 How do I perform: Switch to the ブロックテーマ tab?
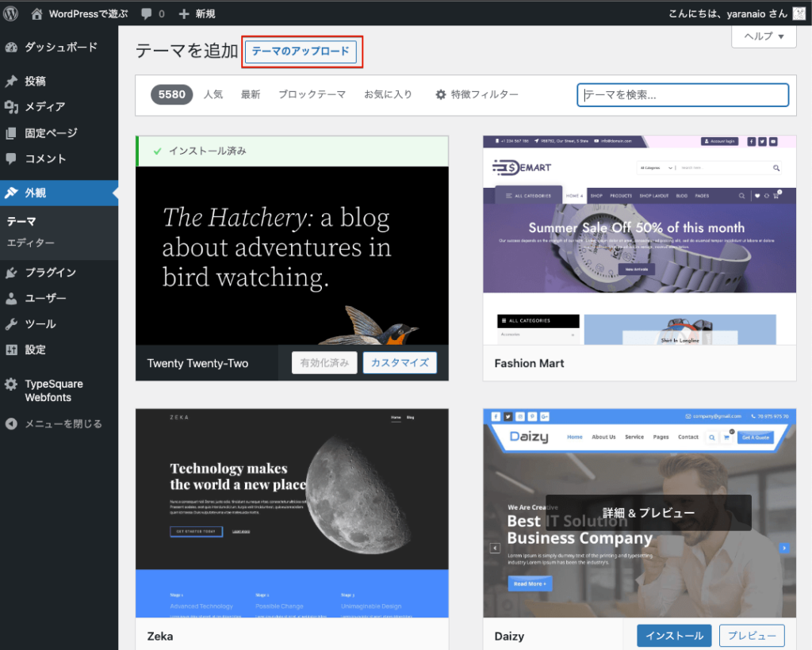312,94
